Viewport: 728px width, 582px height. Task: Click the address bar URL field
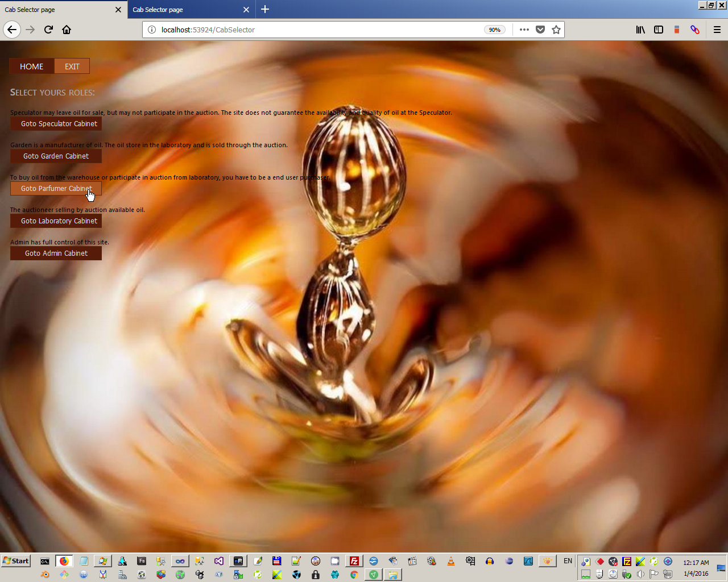tap(318, 30)
